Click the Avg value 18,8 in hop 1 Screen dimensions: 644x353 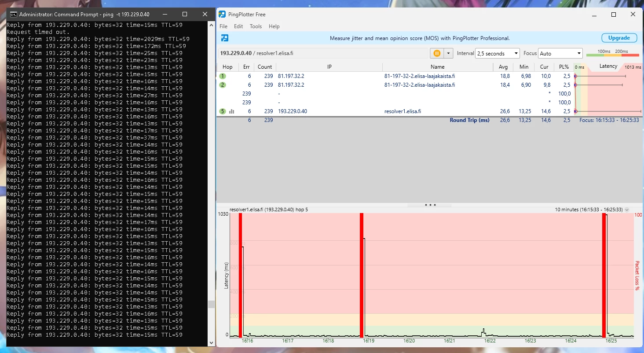tap(505, 76)
